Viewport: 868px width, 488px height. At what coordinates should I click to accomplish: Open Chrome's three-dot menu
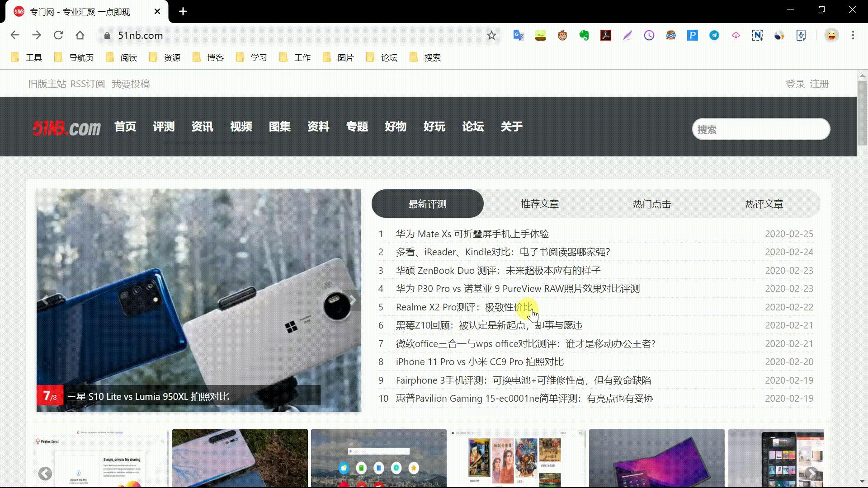pos(853,35)
